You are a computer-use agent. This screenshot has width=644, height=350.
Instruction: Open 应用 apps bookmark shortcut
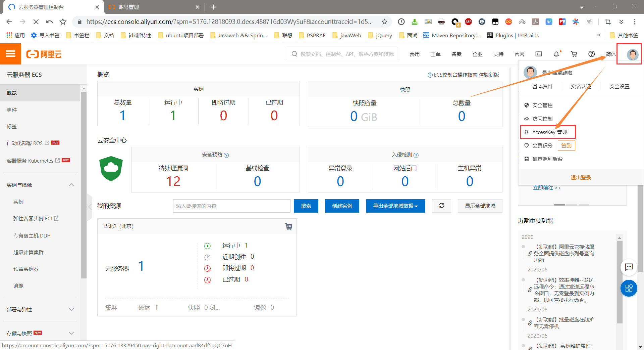tap(15, 35)
